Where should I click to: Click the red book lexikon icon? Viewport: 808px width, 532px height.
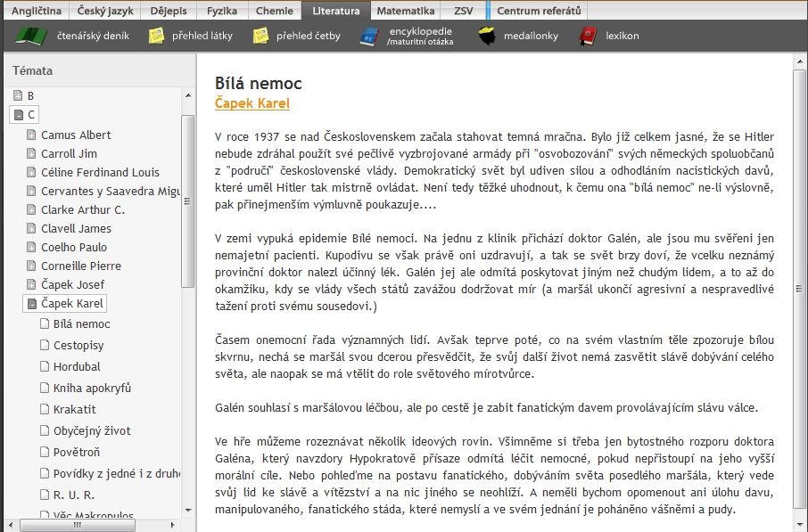click(587, 36)
